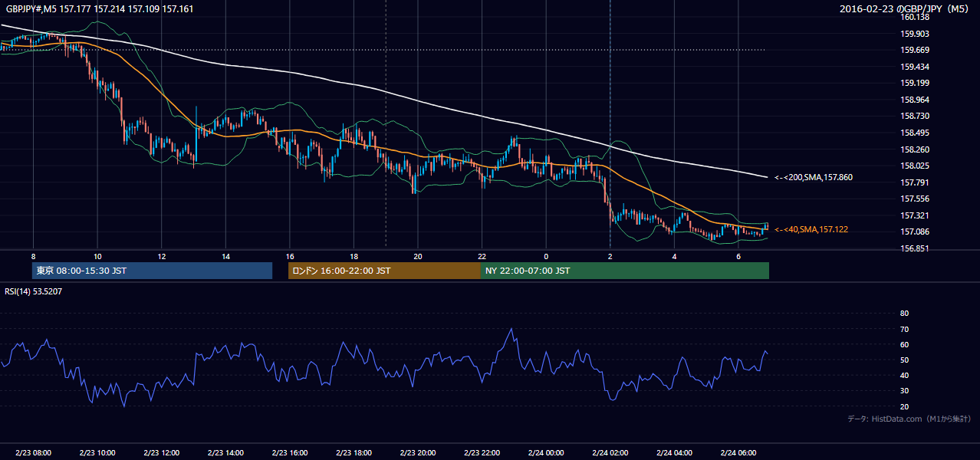Screen dimensions: 980x460
Task: Click the 2/23 18:00 bottom time label
Action: 354,453
